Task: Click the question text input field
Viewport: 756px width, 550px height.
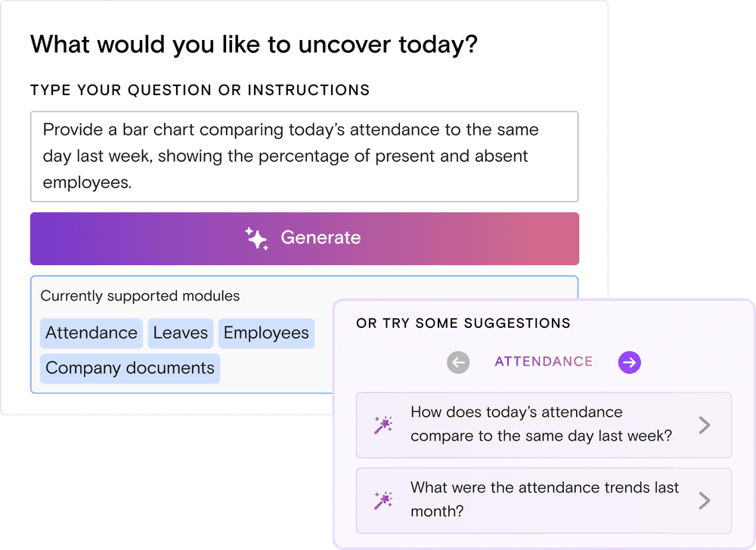Action: [304, 156]
